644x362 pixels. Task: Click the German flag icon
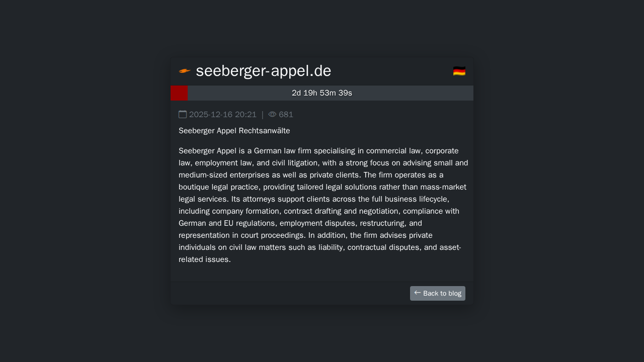459,71
